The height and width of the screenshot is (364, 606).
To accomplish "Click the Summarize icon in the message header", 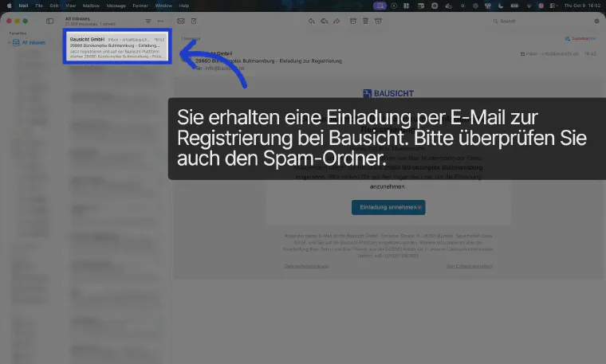I will coord(567,38).
